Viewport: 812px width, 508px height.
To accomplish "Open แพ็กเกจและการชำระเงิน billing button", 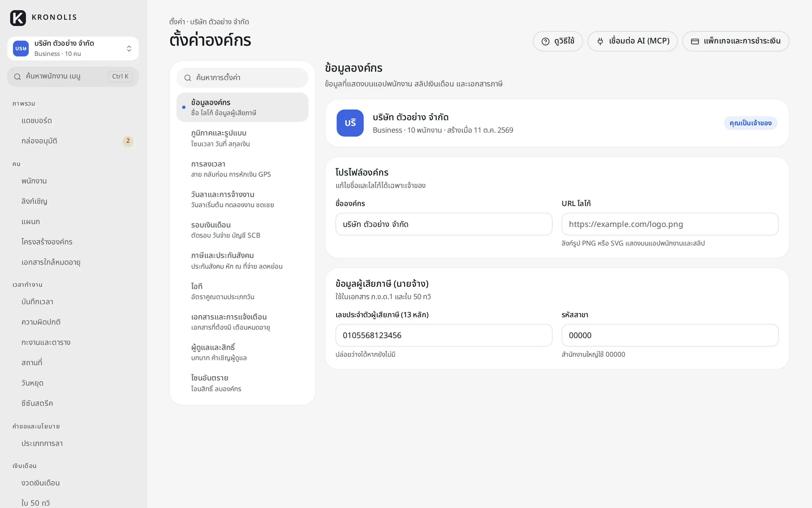I will point(736,41).
